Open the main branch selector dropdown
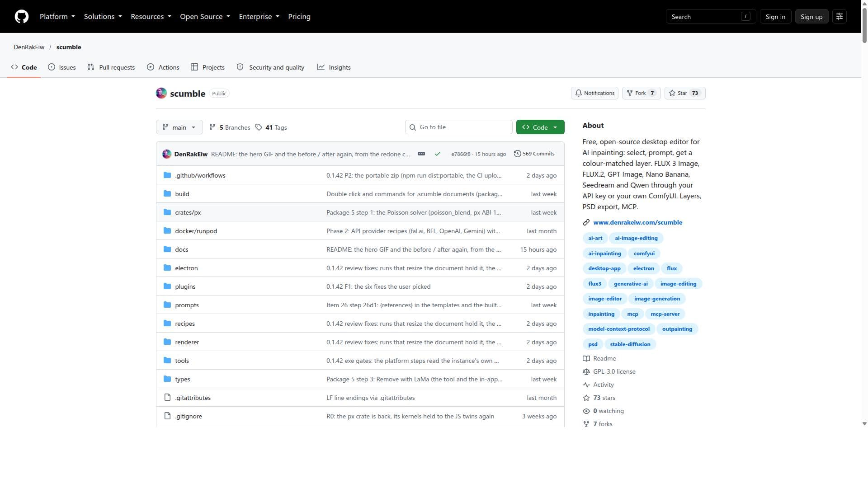 [179, 127]
